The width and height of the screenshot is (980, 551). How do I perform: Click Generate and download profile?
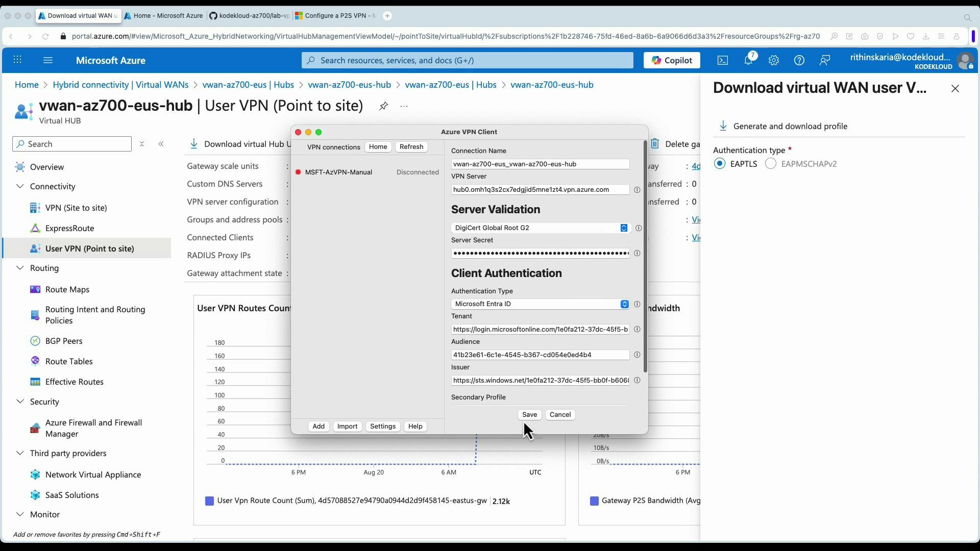click(x=791, y=126)
